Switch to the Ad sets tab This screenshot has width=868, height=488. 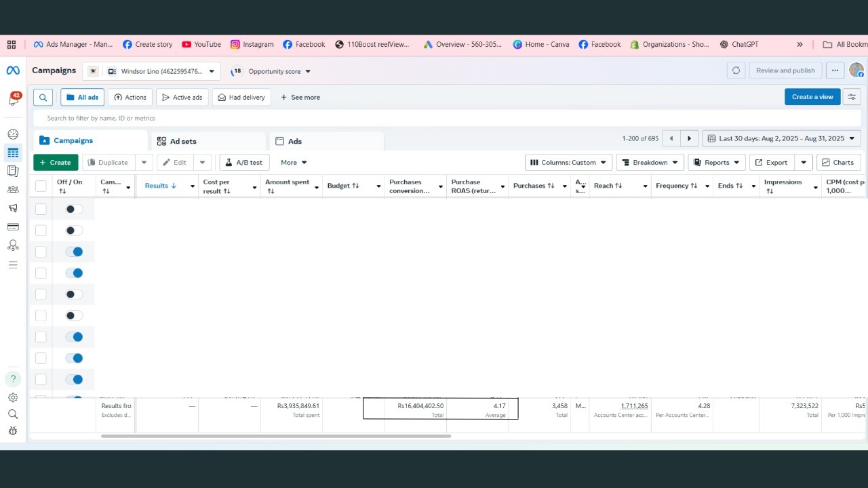(x=177, y=141)
